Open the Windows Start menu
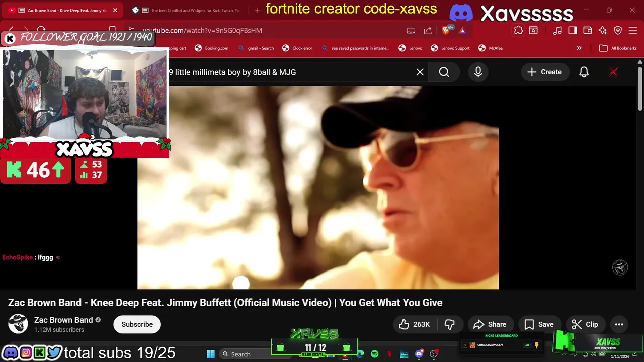This screenshot has height=362, width=644. 211,354
